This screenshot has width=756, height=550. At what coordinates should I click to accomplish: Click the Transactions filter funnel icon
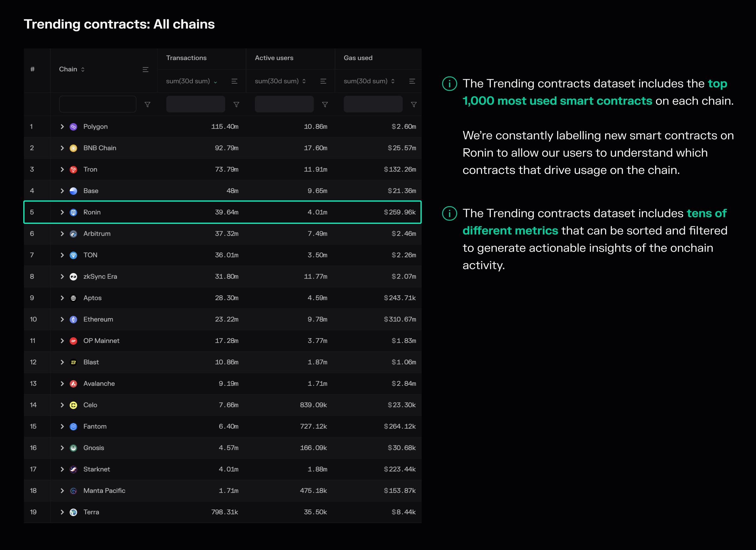click(x=236, y=104)
